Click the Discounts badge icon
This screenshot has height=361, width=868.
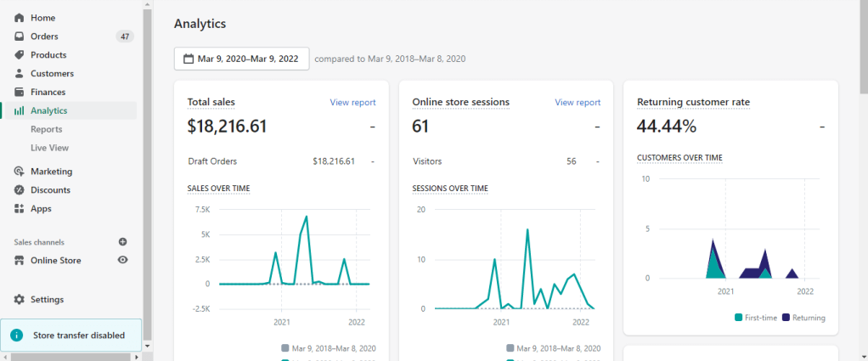[x=19, y=190]
